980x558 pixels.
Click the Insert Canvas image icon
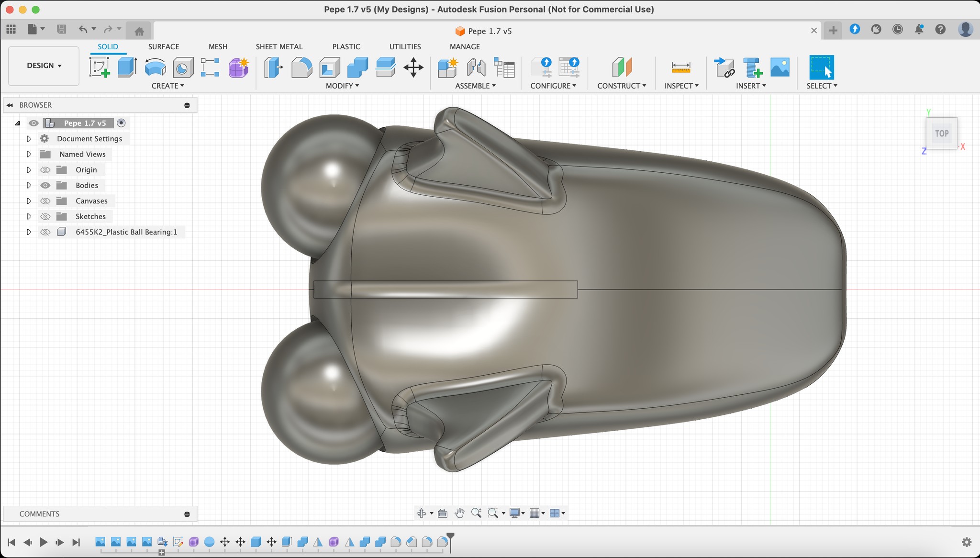click(x=780, y=67)
